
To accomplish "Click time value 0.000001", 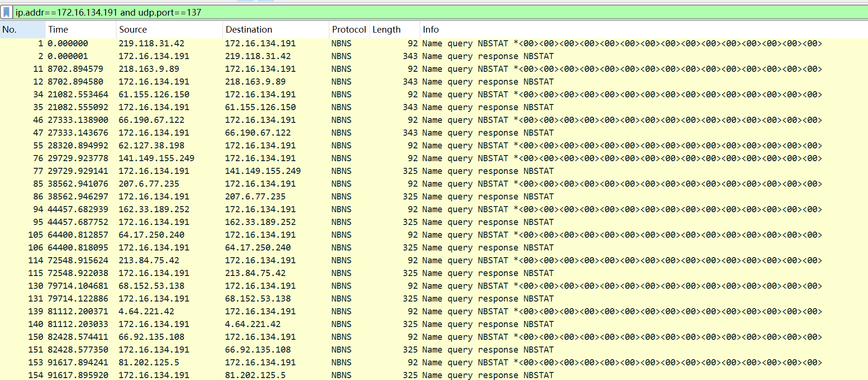I will click(x=68, y=56).
